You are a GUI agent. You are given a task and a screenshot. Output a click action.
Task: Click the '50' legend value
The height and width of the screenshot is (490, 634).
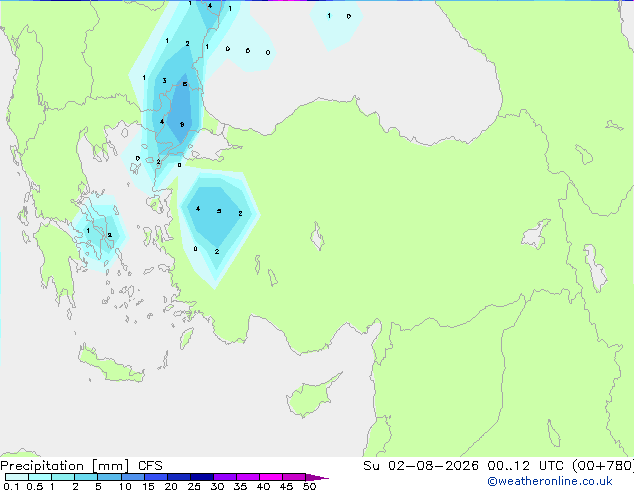coord(309,486)
